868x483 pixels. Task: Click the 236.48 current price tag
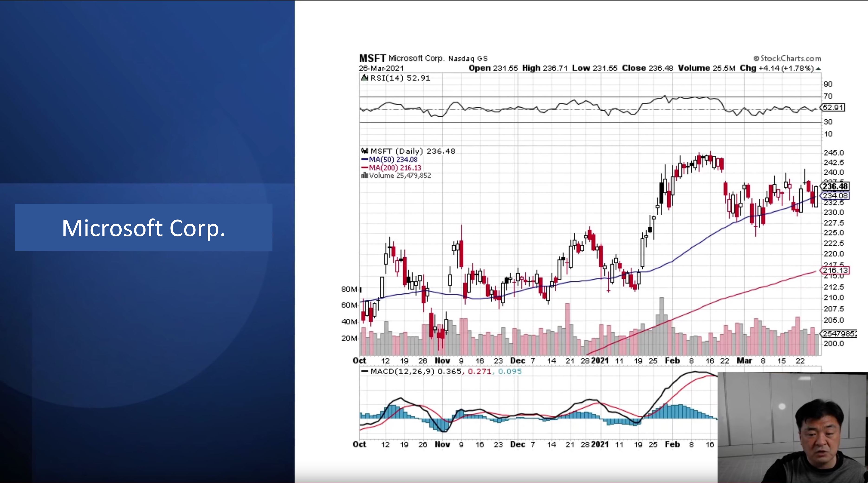(835, 186)
